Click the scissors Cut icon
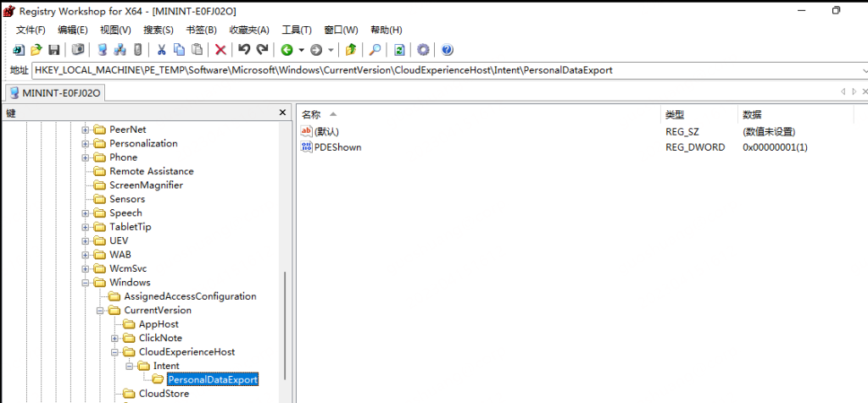This screenshot has width=868, height=403. (161, 50)
